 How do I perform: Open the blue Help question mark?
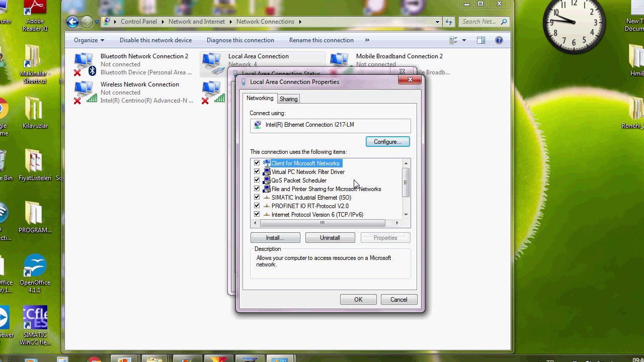(x=499, y=40)
